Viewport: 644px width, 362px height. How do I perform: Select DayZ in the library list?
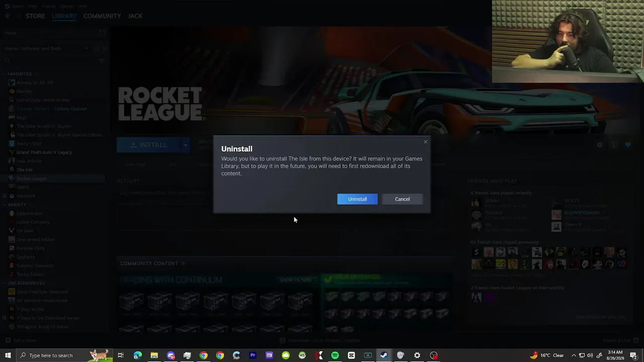22,118
